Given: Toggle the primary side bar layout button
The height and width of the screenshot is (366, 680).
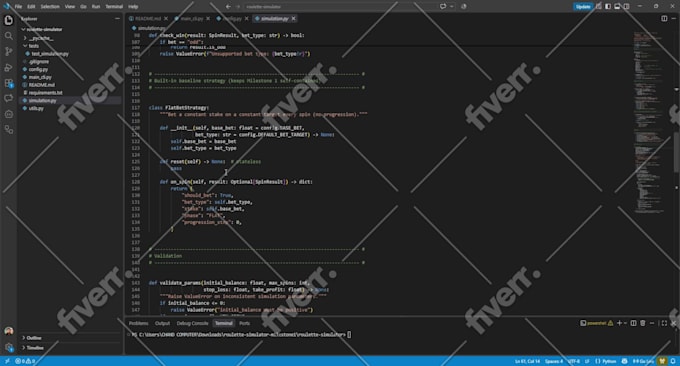Looking at the screenshot, I should (608, 7).
